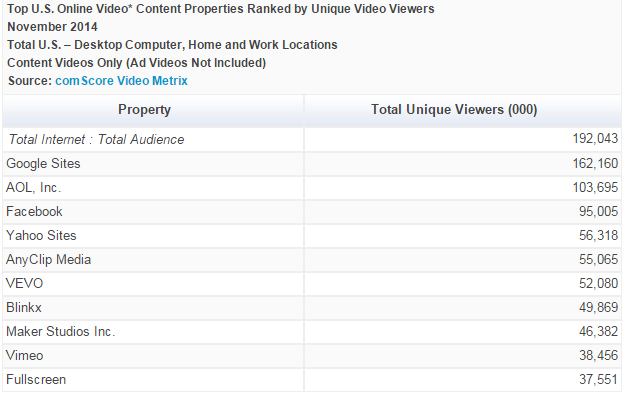Click the value 46,382 for Maker Studios
622x395 pixels.
[x=598, y=332]
